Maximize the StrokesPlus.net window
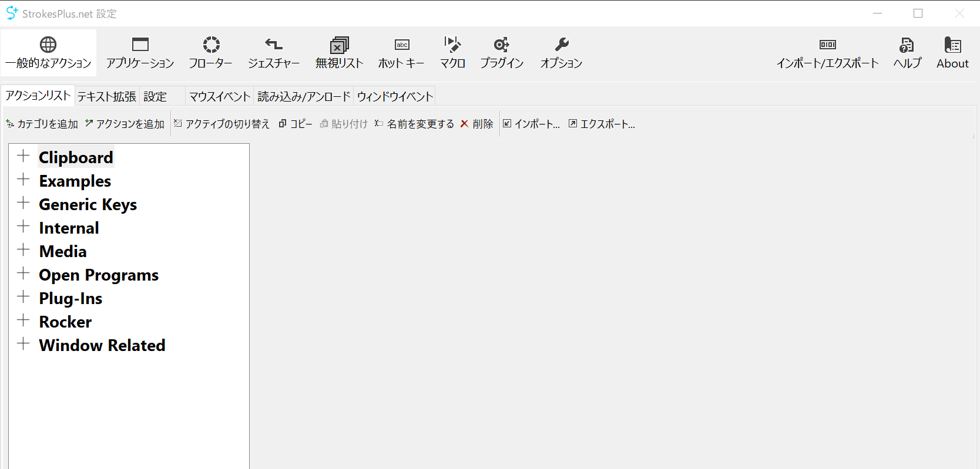Screen dimensions: 980x469 coord(918,13)
